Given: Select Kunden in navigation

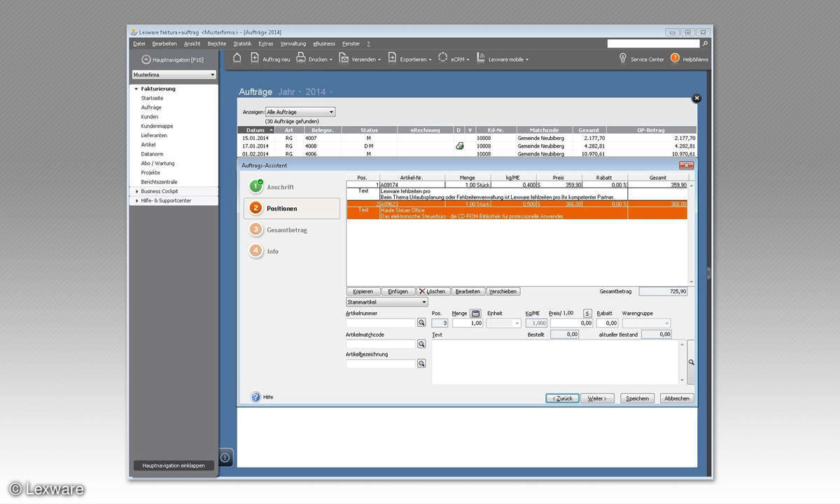Looking at the screenshot, I should 149,117.
